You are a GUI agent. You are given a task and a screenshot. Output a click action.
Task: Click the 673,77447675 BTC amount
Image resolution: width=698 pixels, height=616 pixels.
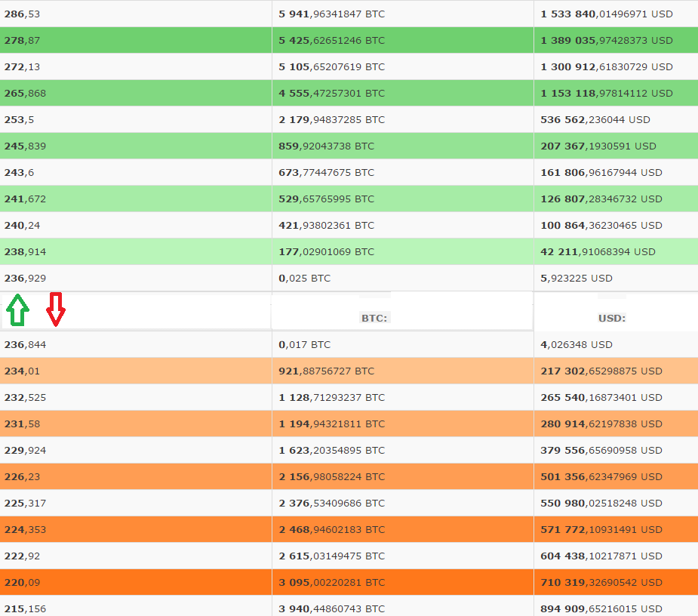[326, 172]
